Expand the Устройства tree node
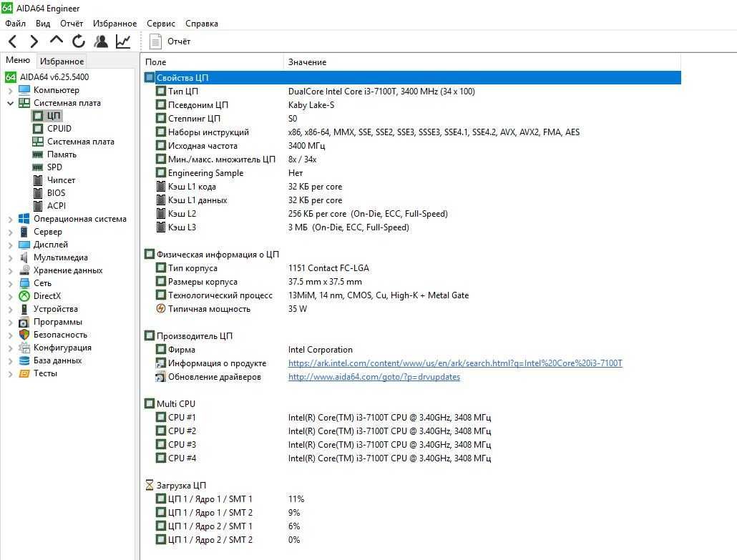This screenshot has width=737, height=560. coord(10,309)
